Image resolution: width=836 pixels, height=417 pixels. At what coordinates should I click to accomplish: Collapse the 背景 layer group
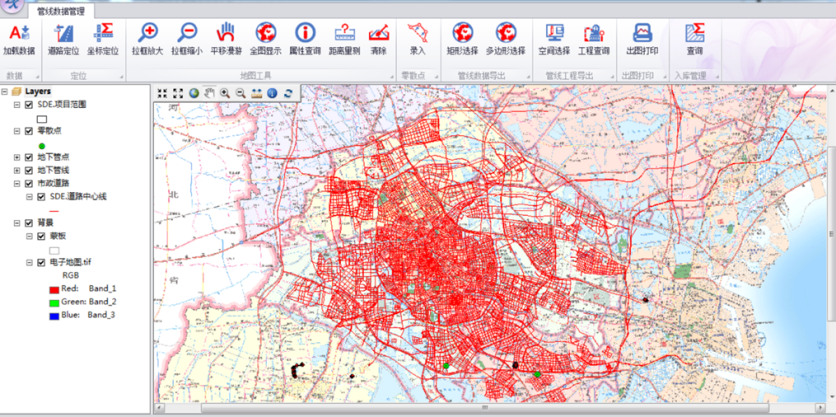[x=16, y=223]
